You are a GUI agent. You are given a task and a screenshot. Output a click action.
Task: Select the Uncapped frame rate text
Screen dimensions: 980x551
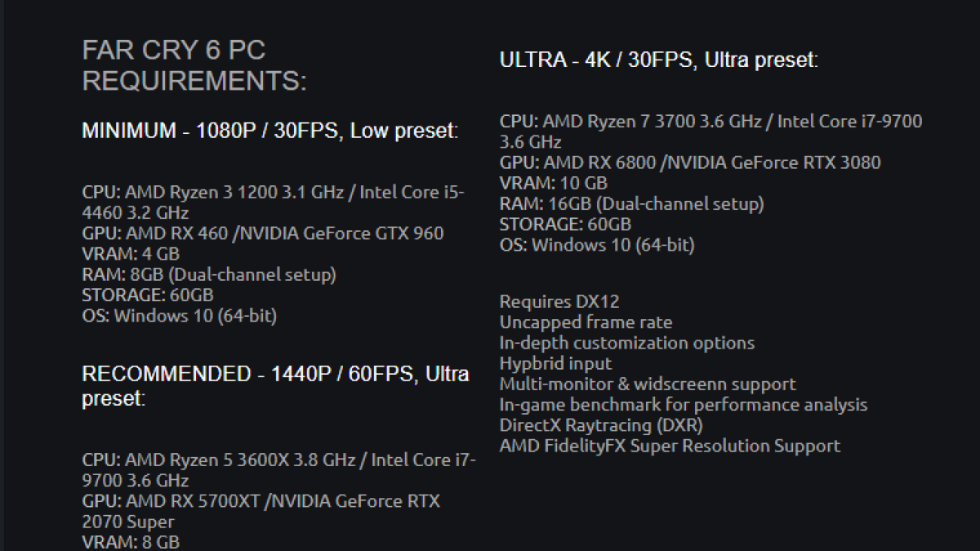pyautogui.click(x=586, y=322)
